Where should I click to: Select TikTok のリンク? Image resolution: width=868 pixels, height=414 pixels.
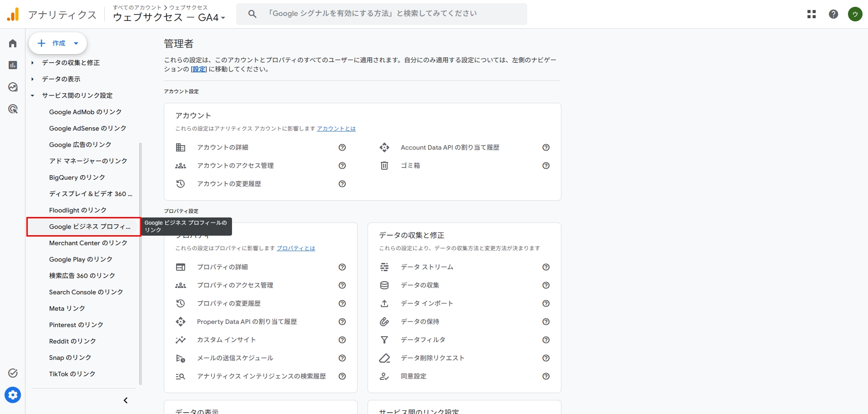click(x=72, y=374)
